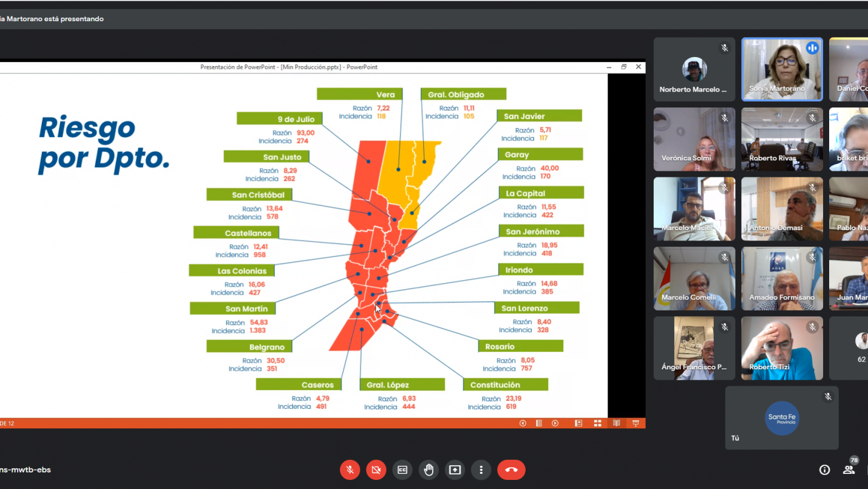Select Antonio Demasi's video tile

point(782,209)
